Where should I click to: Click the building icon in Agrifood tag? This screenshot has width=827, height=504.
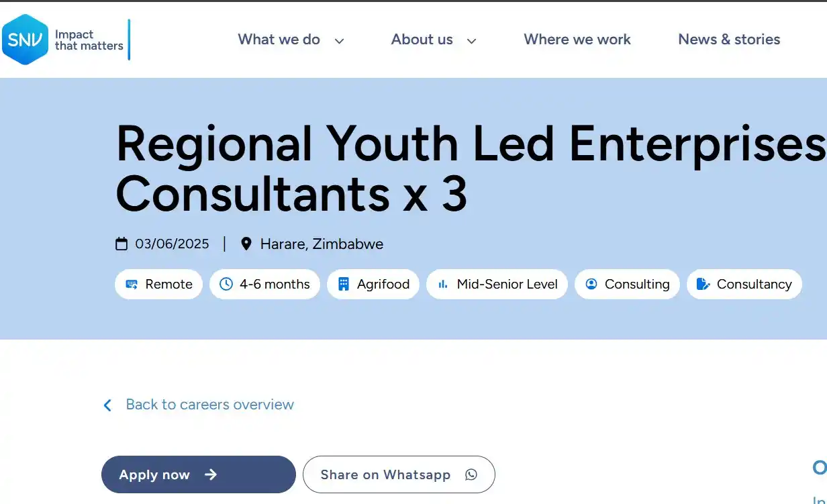click(x=344, y=284)
